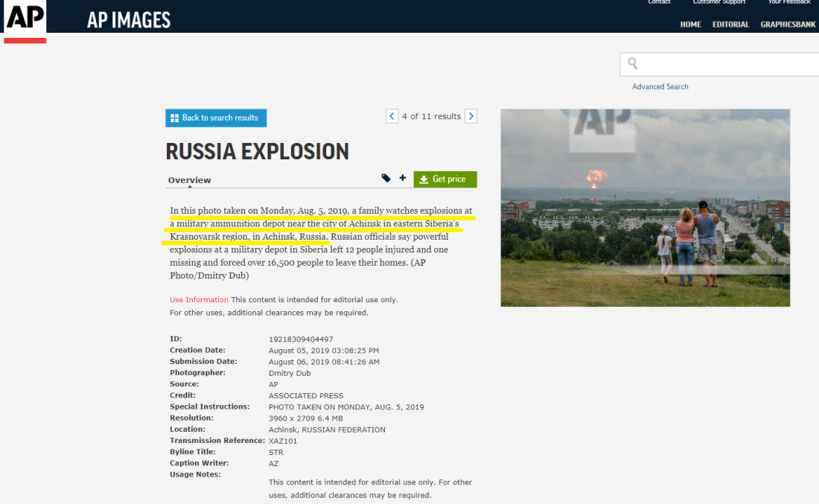Click the Contact link in header
Image resolution: width=819 pixels, height=504 pixels.
659,2
